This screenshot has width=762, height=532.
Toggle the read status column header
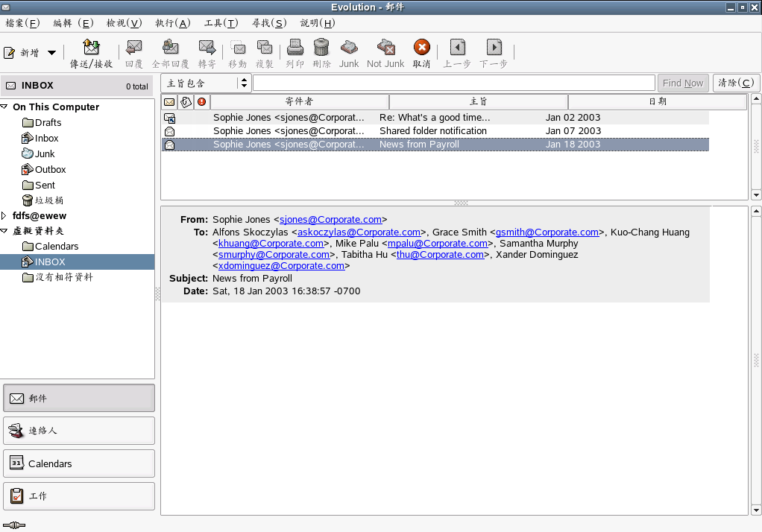coord(169,101)
